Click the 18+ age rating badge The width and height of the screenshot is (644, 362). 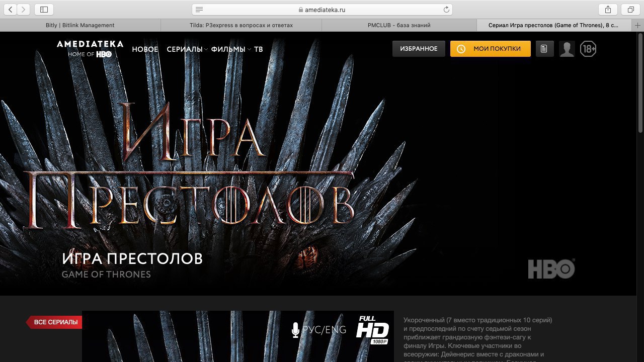[x=588, y=49]
